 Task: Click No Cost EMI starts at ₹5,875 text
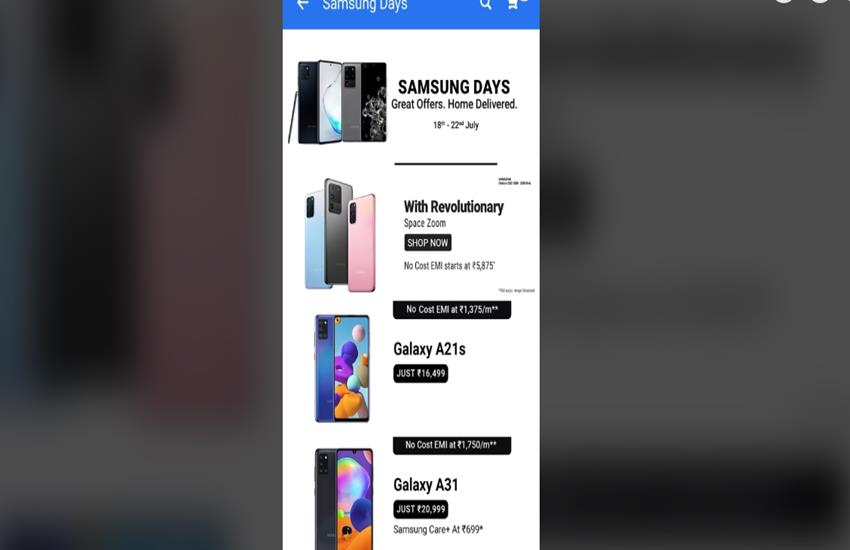click(449, 266)
